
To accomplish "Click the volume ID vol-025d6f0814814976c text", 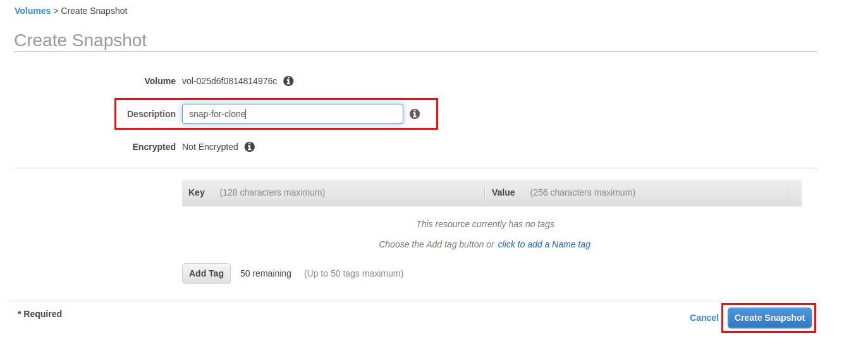I will pyautogui.click(x=229, y=81).
